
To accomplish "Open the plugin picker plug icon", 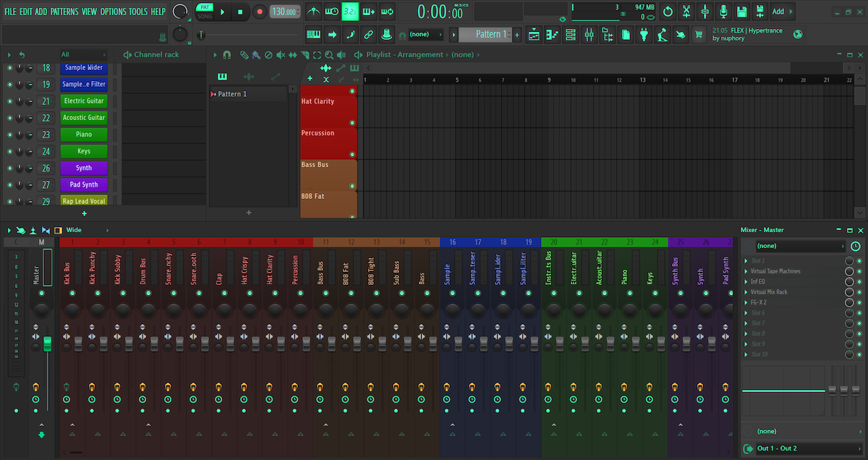I will pyautogui.click(x=643, y=34).
